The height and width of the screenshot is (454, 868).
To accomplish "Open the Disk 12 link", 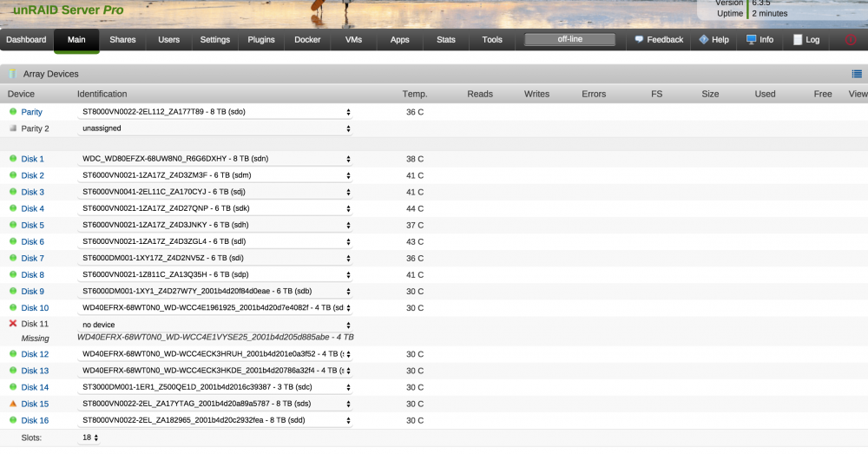I will coord(35,354).
